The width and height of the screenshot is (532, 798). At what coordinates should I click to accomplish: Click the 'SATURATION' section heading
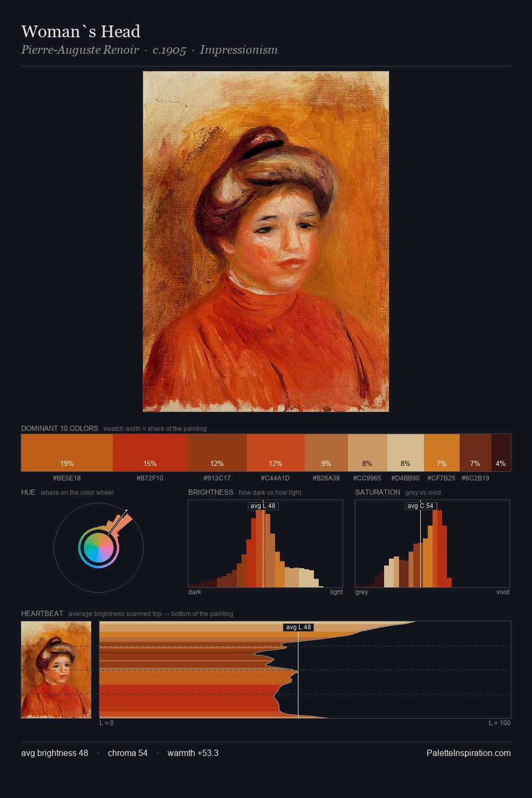(x=378, y=492)
